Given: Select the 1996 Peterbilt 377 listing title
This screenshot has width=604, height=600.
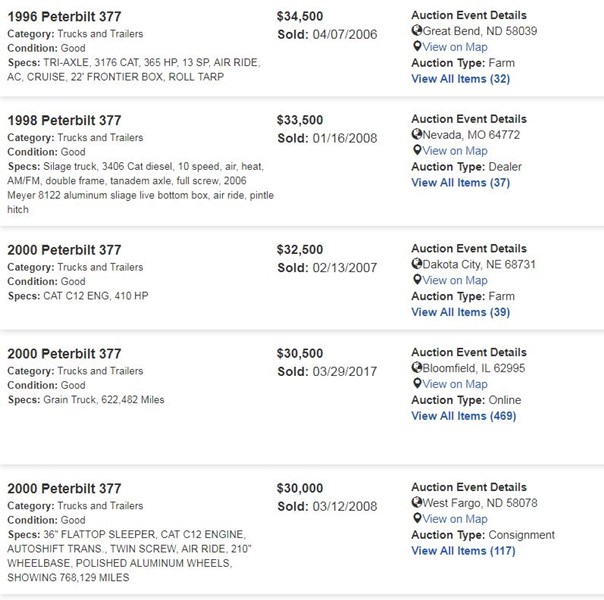Looking at the screenshot, I should click(64, 17).
